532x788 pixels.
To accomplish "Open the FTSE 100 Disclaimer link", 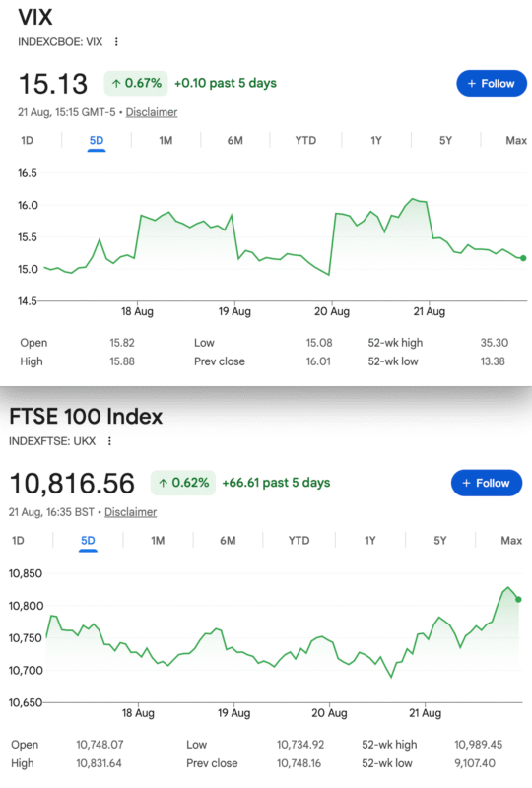I will 130,512.
